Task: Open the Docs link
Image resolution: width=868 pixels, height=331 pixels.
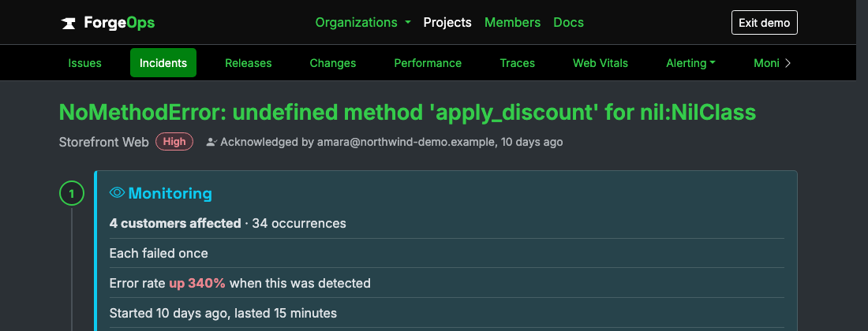Action: [568, 23]
